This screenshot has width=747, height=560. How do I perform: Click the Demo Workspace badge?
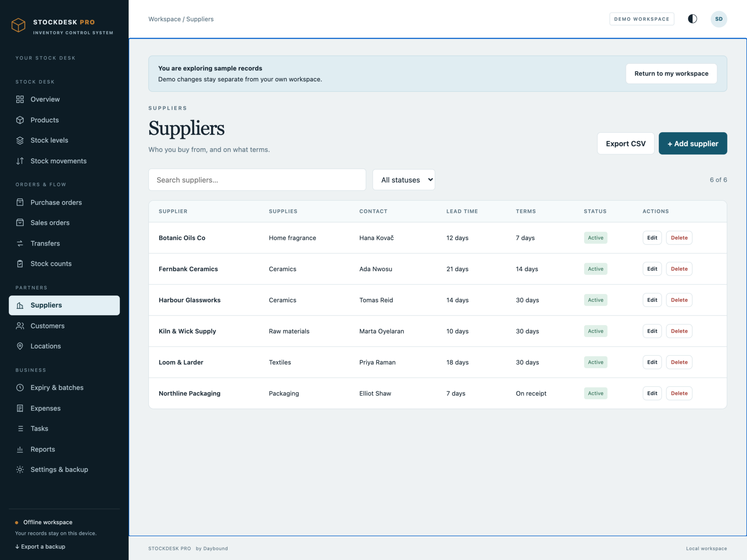coord(642,19)
